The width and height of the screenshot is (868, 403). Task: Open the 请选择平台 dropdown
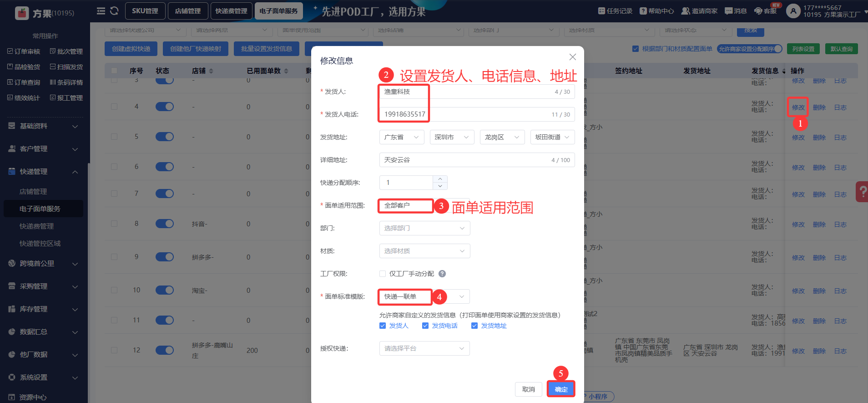click(424, 348)
